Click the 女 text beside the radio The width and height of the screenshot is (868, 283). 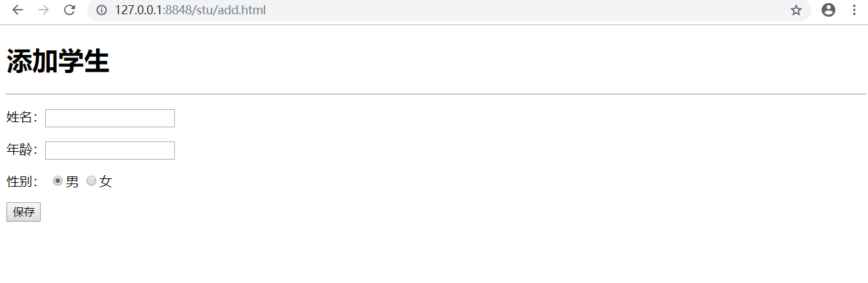click(x=106, y=182)
